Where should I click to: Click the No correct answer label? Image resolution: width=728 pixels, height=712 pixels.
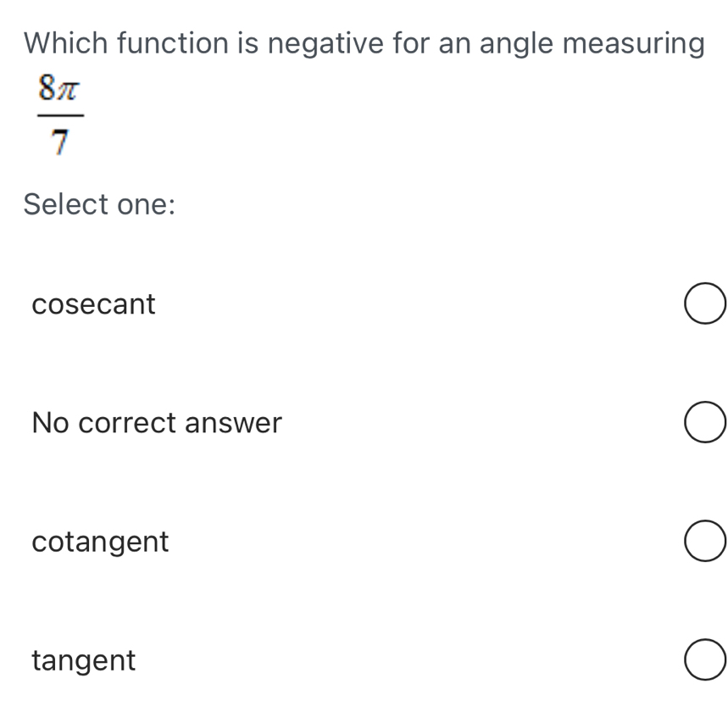(x=156, y=422)
